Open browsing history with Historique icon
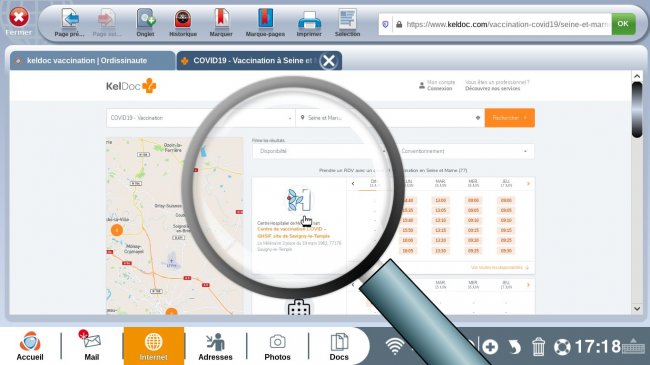The image size is (650, 365). coord(183,23)
